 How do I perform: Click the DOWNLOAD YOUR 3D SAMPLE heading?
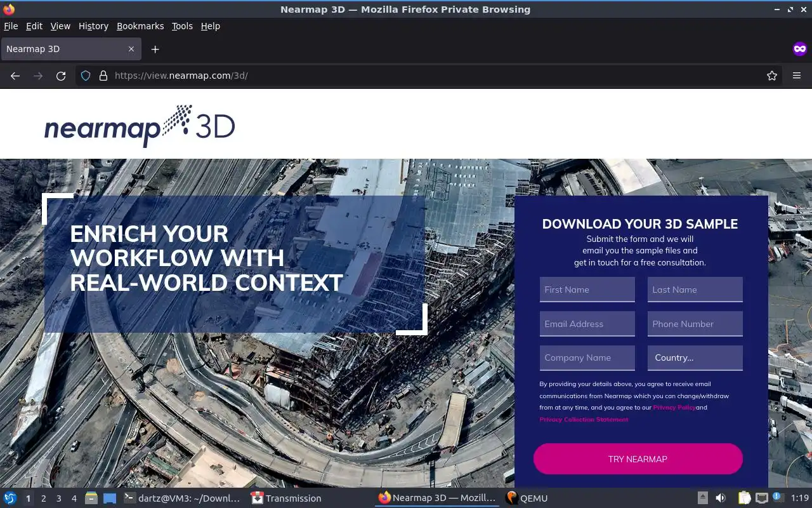click(x=640, y=224)
